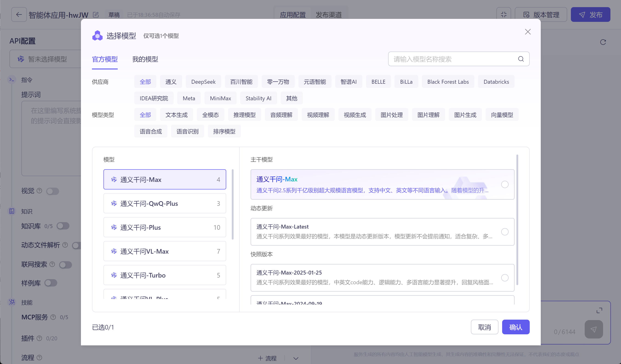621x364 pixels.
Task: Toggle the 动态文件解析 switch
Action: [x=76, y=245]
